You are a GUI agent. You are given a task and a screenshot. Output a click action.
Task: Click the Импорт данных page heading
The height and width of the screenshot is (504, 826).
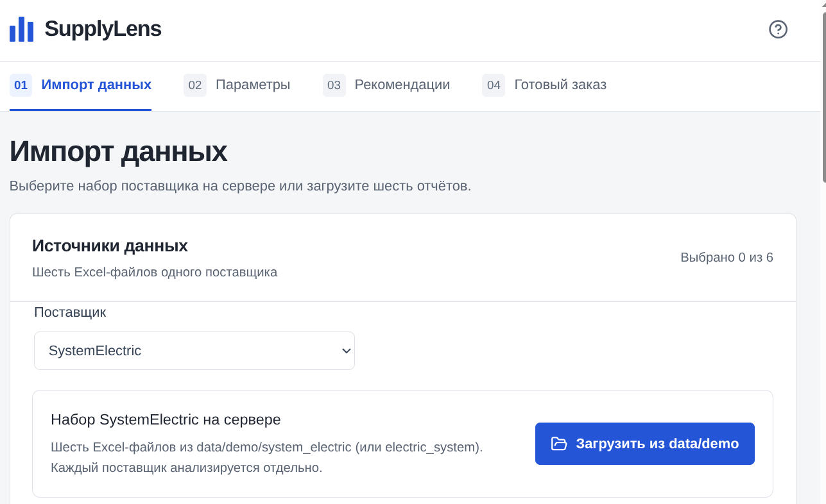tap(119, 151)
